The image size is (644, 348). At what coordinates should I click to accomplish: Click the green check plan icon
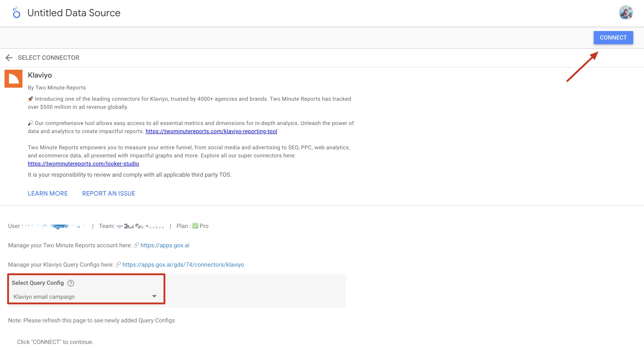pos(195,226)
